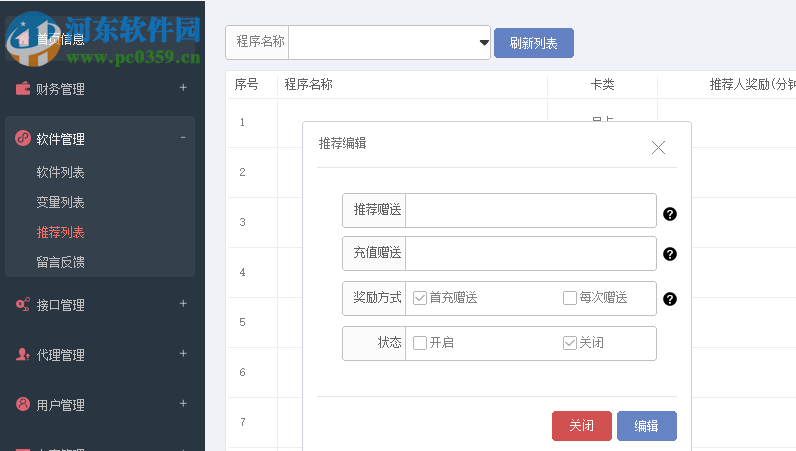Tick the 开启 status checkbox
Image resolution: width=796 pixels, height=451 pixels.
click(x=420, y=343)
